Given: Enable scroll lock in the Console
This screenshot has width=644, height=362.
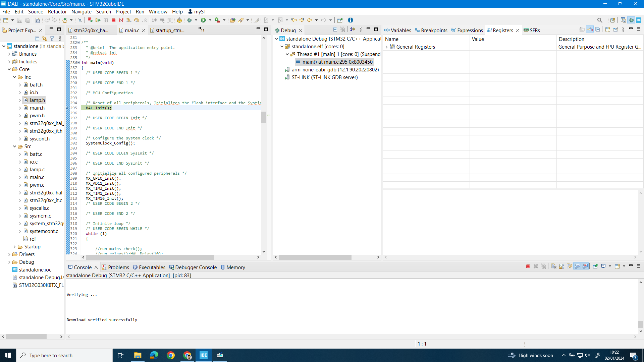Looking at the screenshot, I should 561,266.
